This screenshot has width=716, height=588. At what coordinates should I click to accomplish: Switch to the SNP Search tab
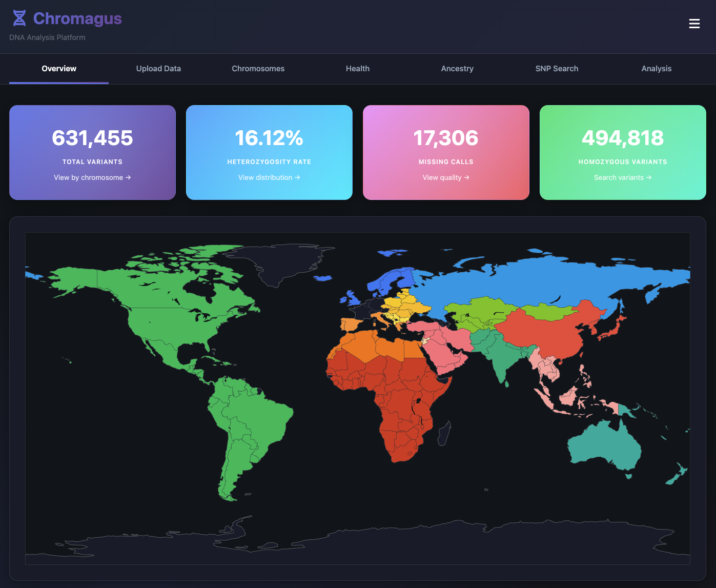[x=557, y=68]
